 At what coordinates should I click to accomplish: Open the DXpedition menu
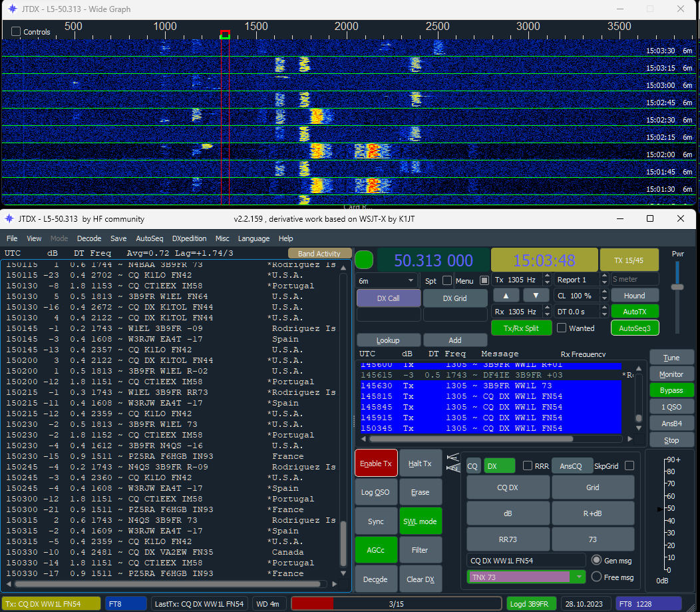[x=189, y=238]
